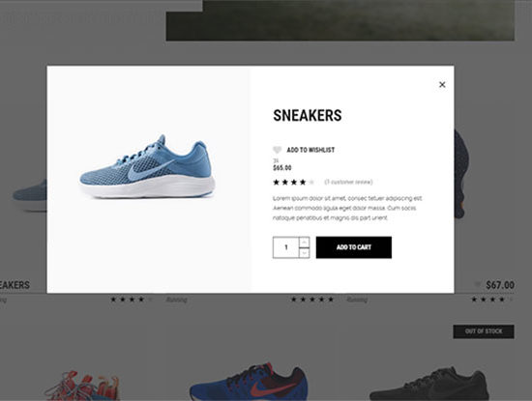Open the customer review link

(x=348, y=182)
